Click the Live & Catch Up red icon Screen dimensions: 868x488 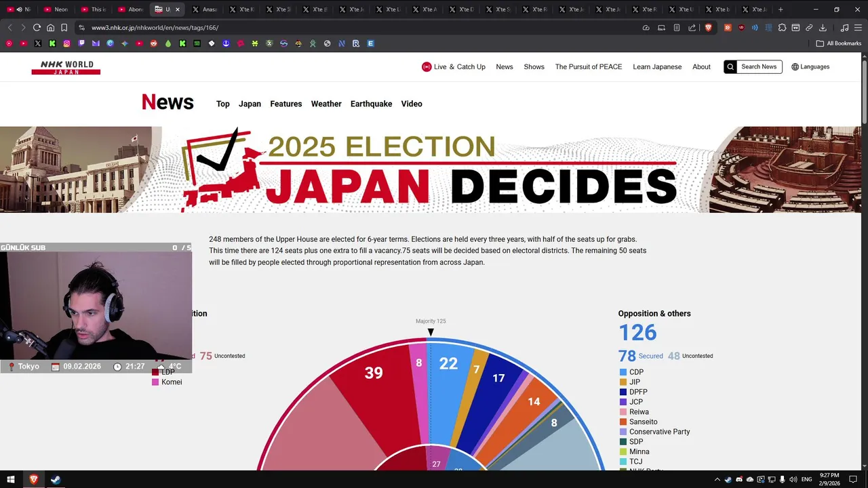pos(427,66)
